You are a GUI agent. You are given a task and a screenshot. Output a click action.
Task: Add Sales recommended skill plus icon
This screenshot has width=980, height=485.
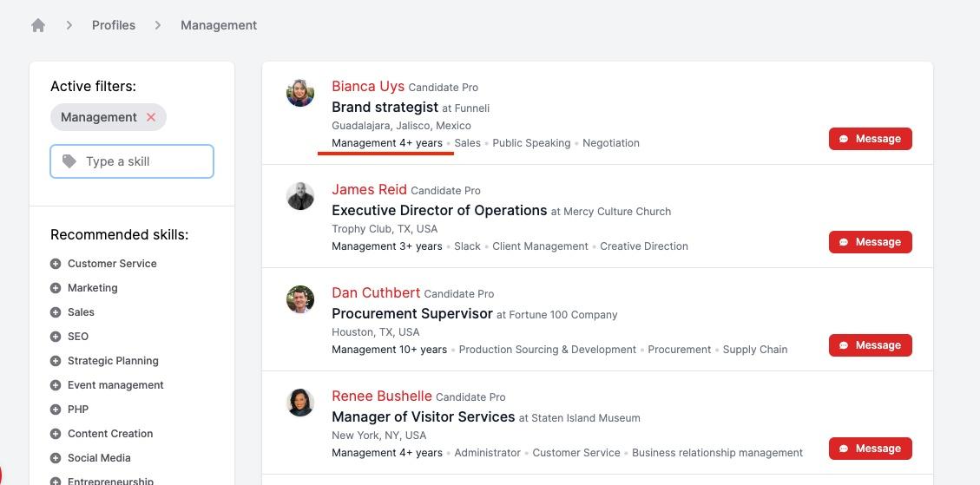56,312
